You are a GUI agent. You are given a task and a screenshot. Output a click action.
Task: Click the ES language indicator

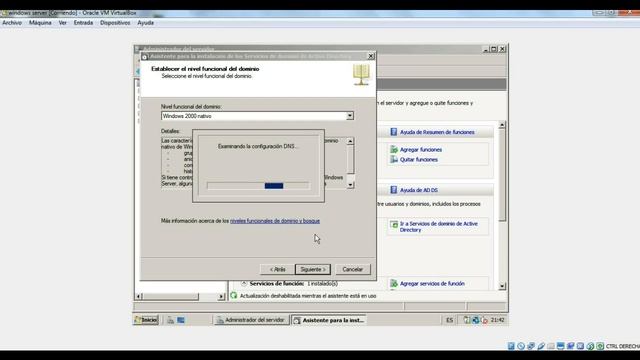pyautogui.click(x=449, y=320)
